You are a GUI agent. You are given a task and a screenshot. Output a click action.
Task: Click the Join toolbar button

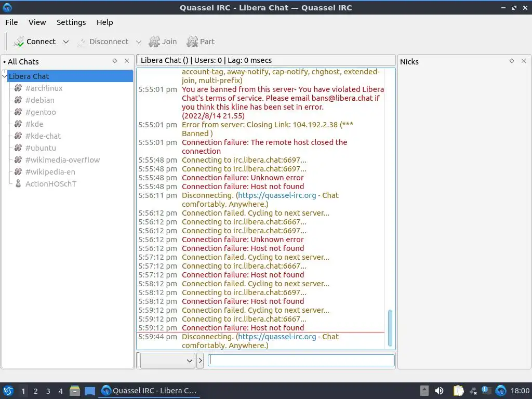(163, 42)
